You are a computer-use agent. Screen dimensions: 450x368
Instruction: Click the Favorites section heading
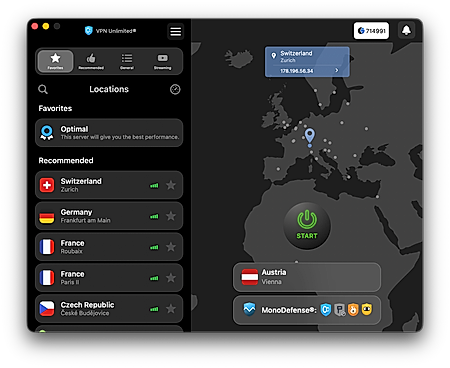pyautogui.click(x=55, y=108)
